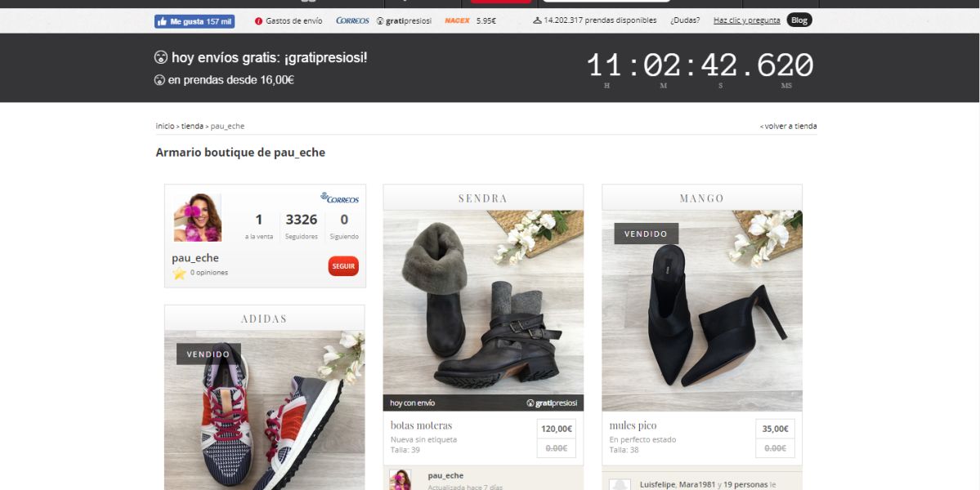980x490 pixels.
Task: Click the Correos logo in the top bar
Action: (352, 20)
